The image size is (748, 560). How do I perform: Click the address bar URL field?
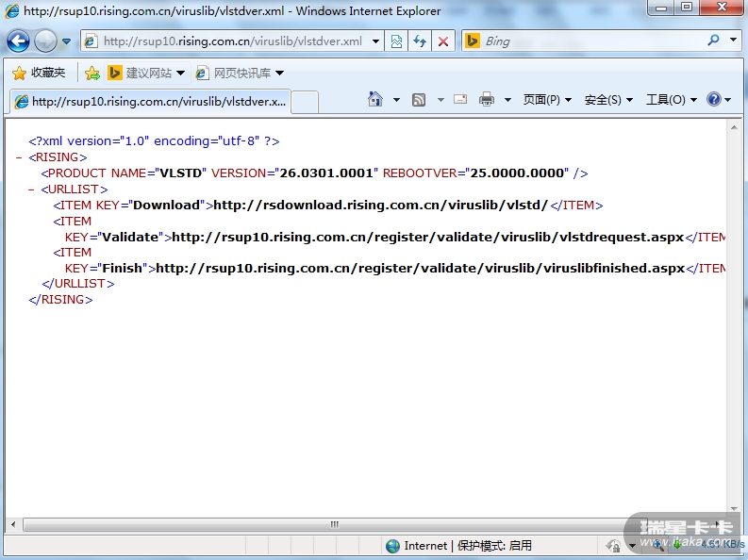click(232, 41)
